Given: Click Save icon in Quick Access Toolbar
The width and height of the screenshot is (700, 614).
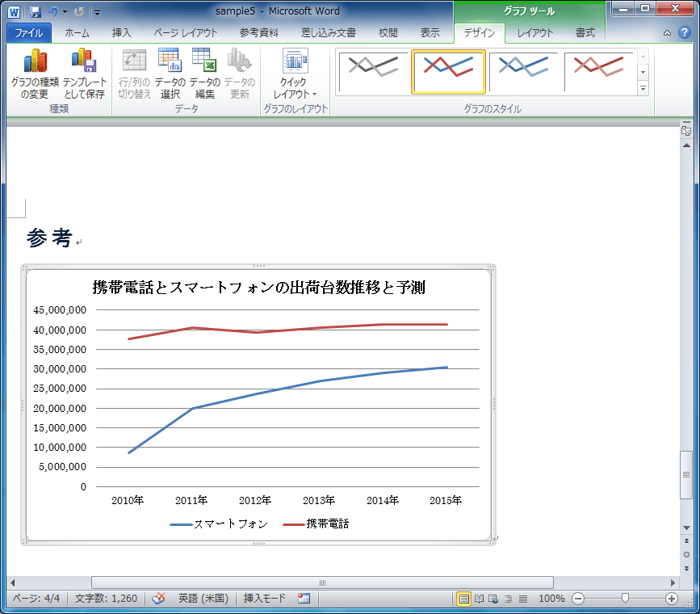Looking at the screenshot, I should tap(36, 12).
